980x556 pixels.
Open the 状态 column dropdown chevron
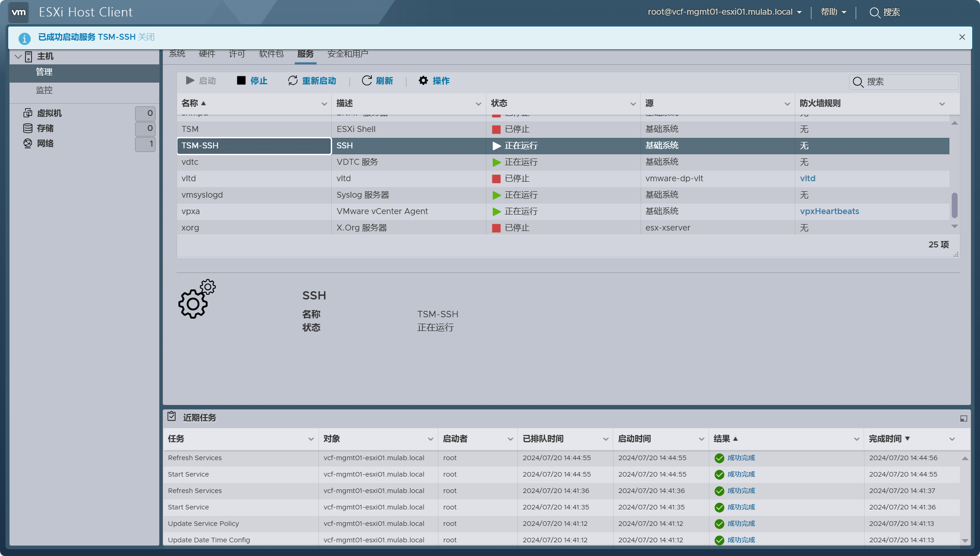[633, 104]
